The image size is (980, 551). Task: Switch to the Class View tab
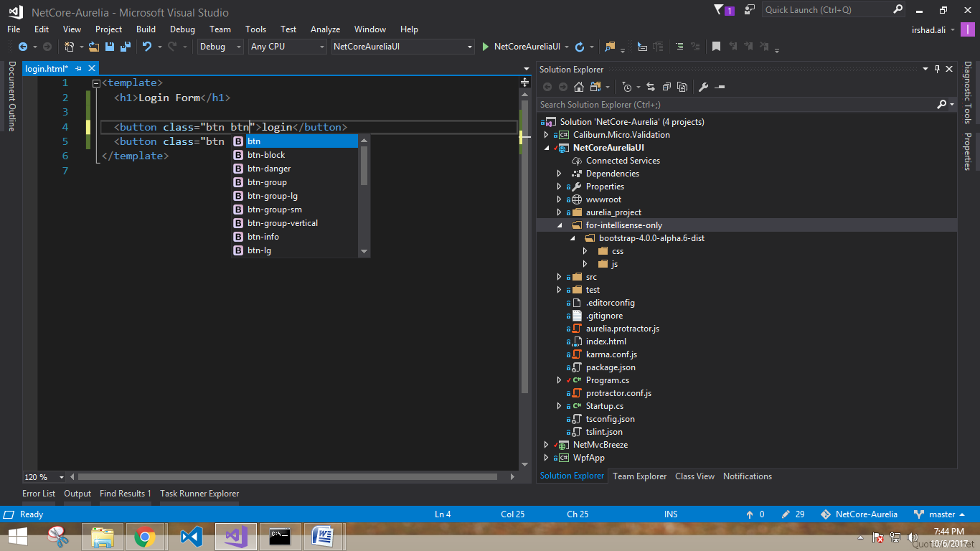click(694, 476)
